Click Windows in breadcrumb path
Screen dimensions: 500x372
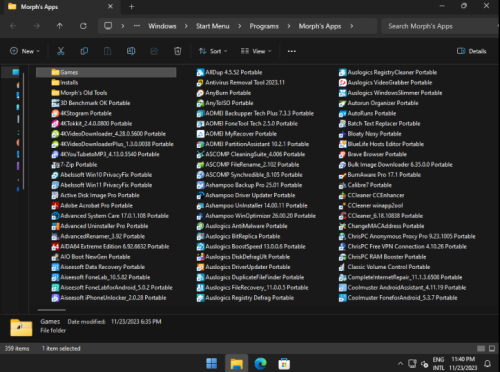click(x=162, y=26)
